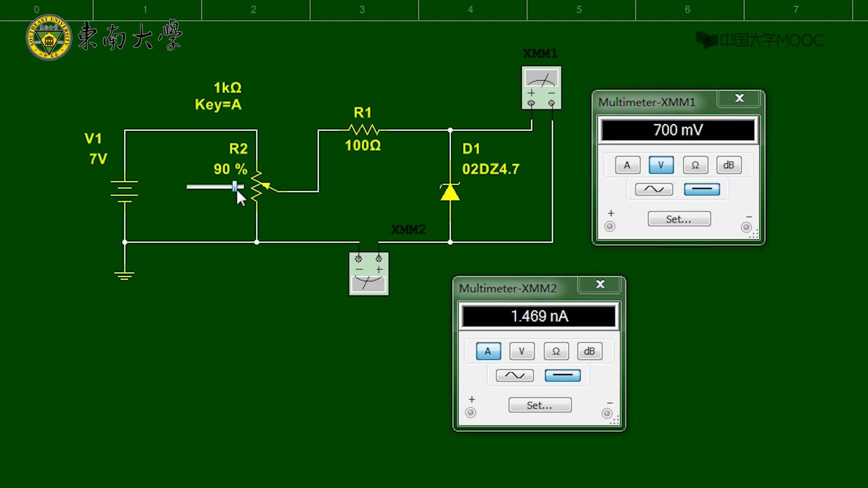Image resolution: width=868 pixels, height=488 pixels.
Task: Select ohmmeter Ω mode on Multimeter-XMM1
Action: [x=695, y=165]
